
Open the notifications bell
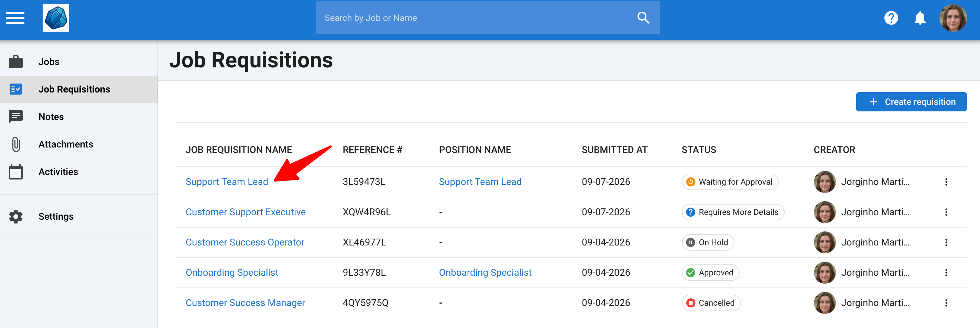point(920,18)
